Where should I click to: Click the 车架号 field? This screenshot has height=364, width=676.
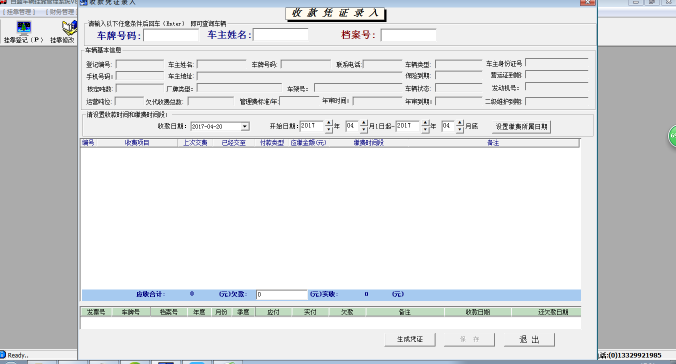coord(358,88)
